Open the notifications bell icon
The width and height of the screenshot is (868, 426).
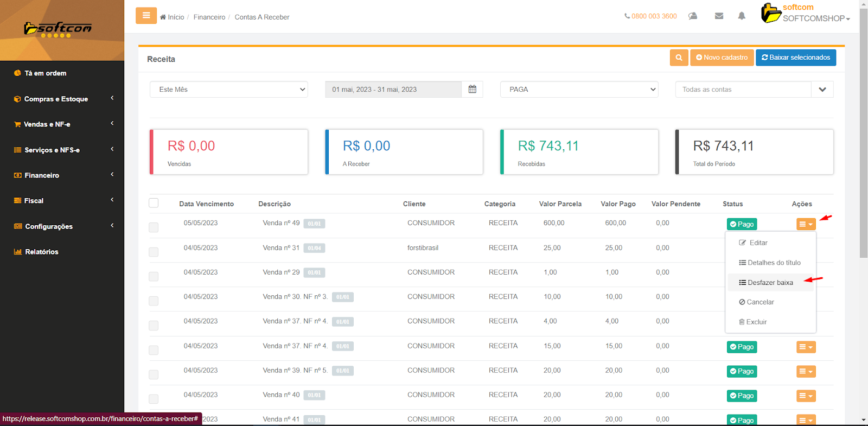(x=742, y=16)
